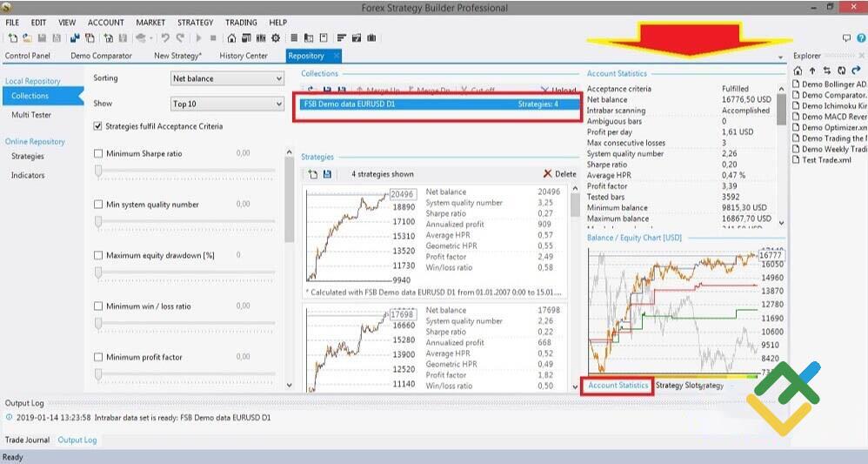Enable Min system quality number checkbox
868x464 pixels.
click(98, 205)
